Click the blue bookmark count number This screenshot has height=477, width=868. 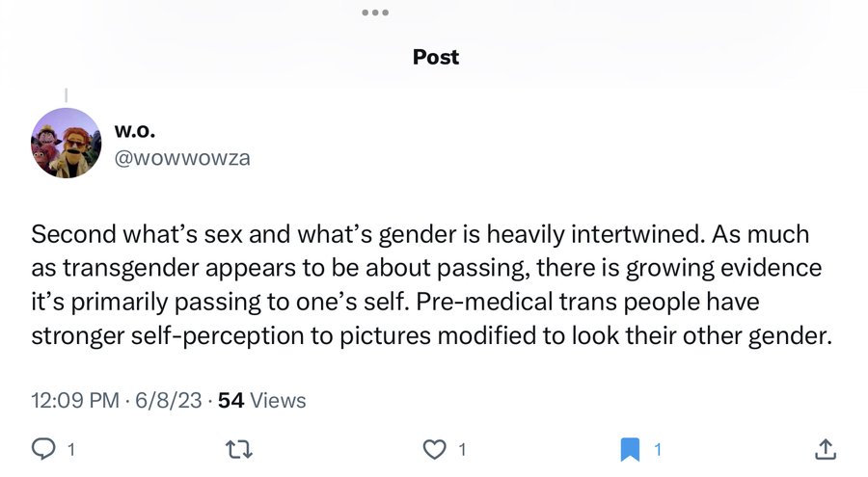[658, 449]
